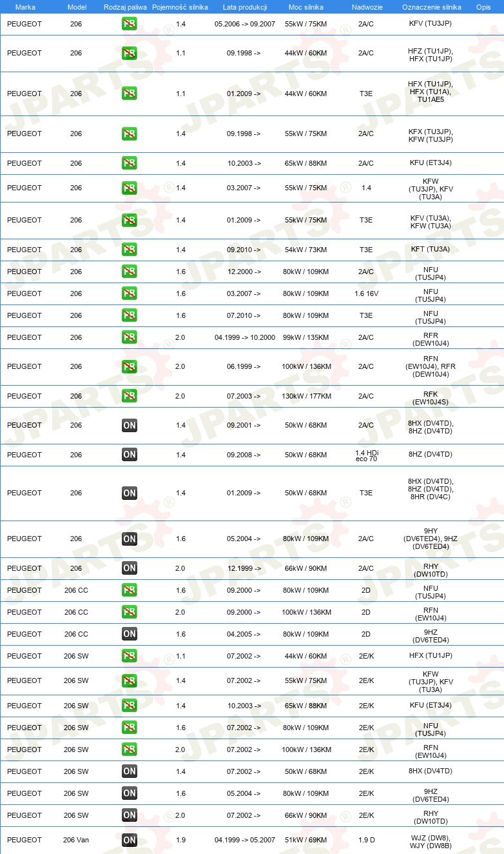This screenshot has height=854, width=504.
Task: Click the Lata produkcji column header
Action: [244, 7]
